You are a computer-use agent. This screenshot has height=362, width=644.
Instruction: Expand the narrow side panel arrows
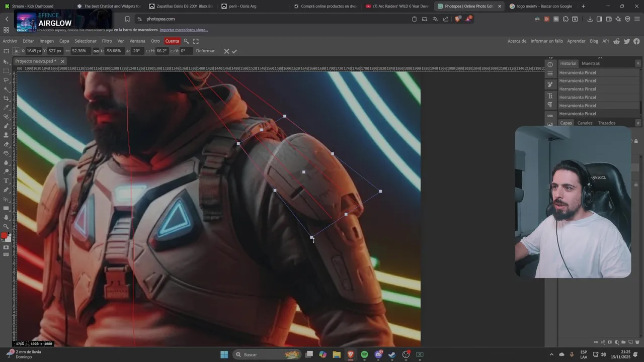pyautogui.click(x=550, y=58)
